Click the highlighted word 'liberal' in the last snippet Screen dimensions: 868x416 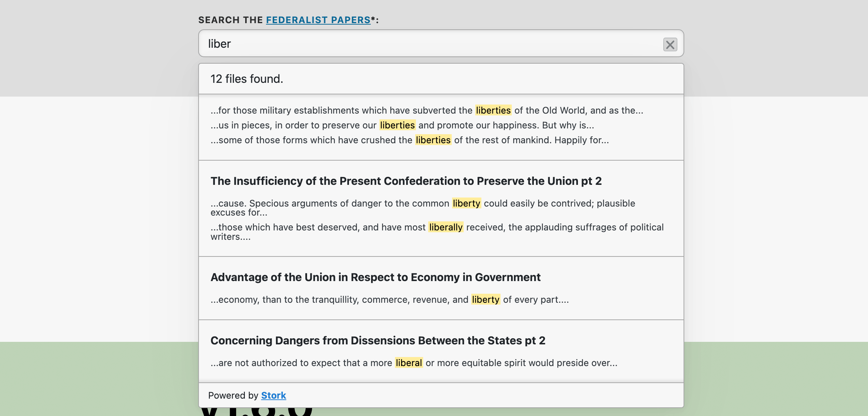(409, 362)
